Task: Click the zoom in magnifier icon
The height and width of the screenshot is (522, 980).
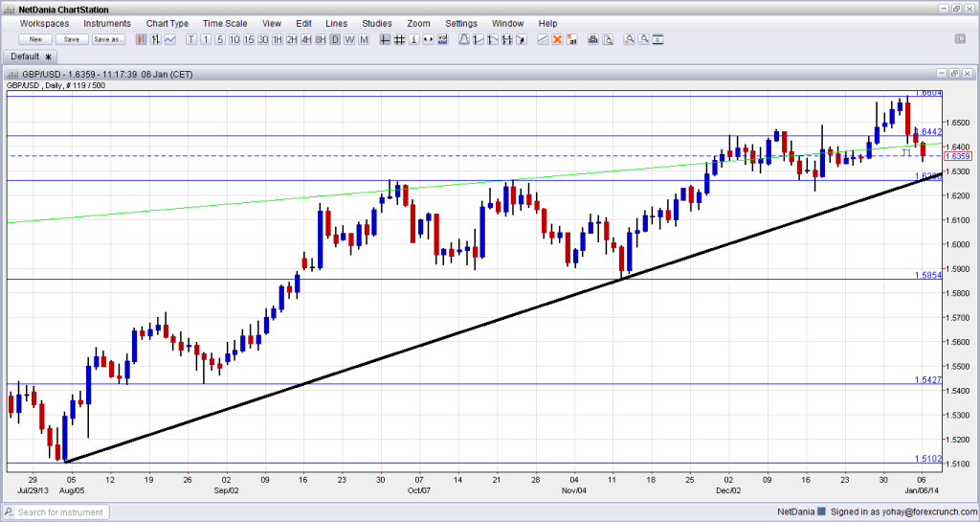Action: [x=629, y=39]
